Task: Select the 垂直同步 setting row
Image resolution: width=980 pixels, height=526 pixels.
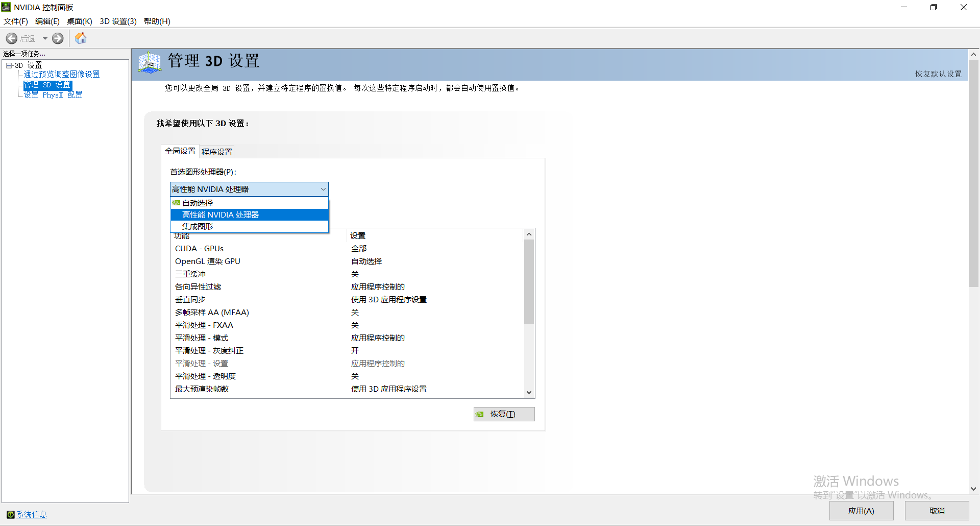Action: (347, 300)
